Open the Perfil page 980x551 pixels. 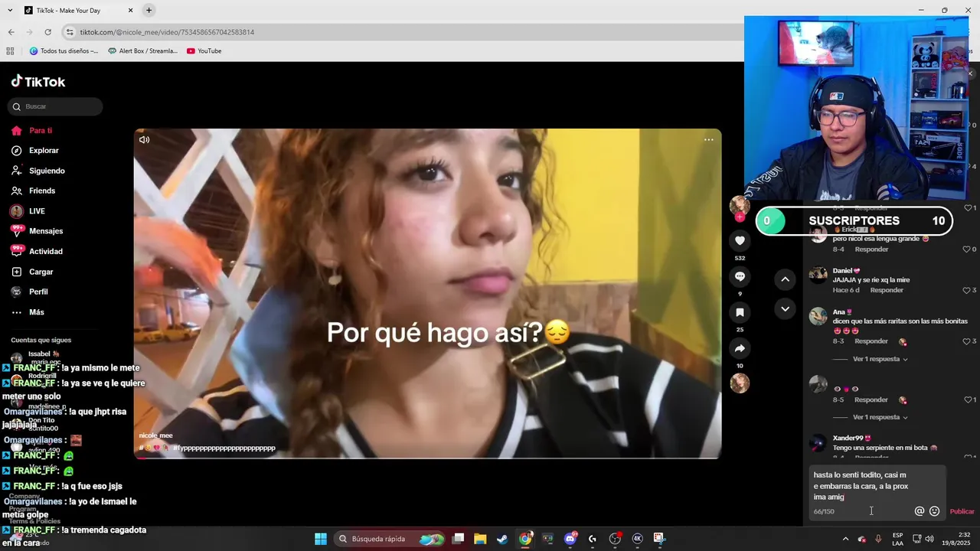pos(38,292)
